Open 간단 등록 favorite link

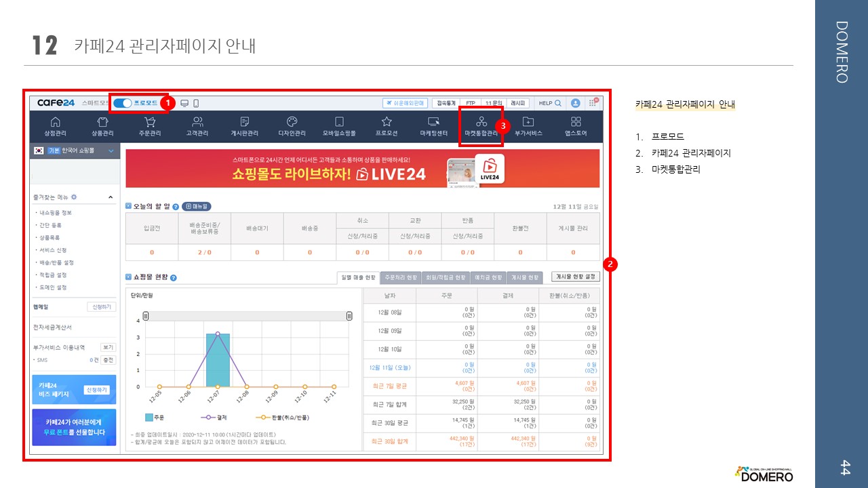[x=50, y=225]
